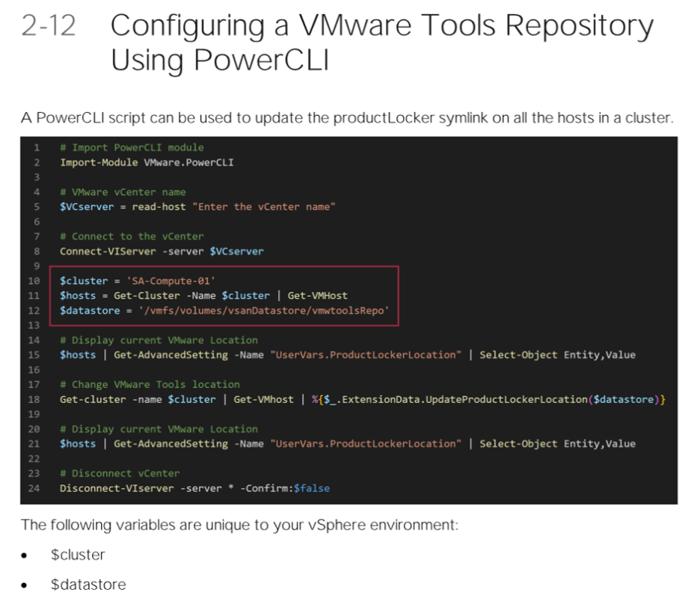Click the comment "# VMware vCenter name"

tap(123, 192)
